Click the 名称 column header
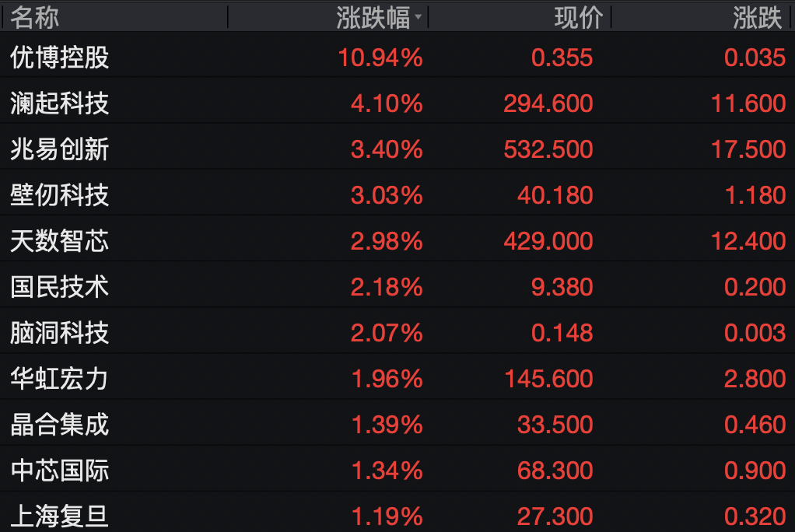Image resolution: width=795 pixels, height=532 pixels. click(34, 18)
